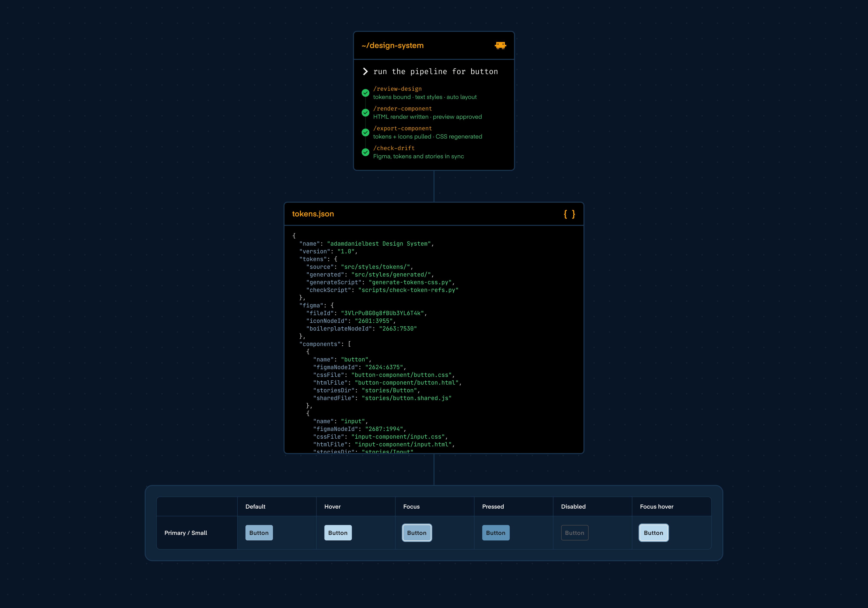The width and height of the screenshot is (868, 608).
Task: Click the 'Primary / Small' row label
Action: click(186, 533)
